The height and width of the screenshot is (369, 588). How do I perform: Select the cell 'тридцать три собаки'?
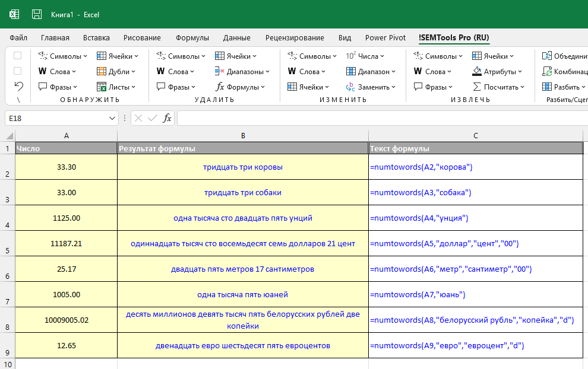243,193
